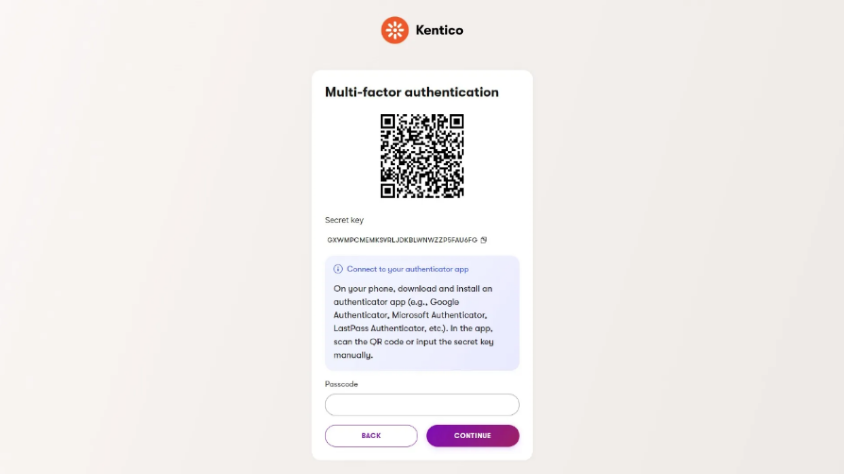
Task: Click the center of the QR code
Action: point(422,156)
